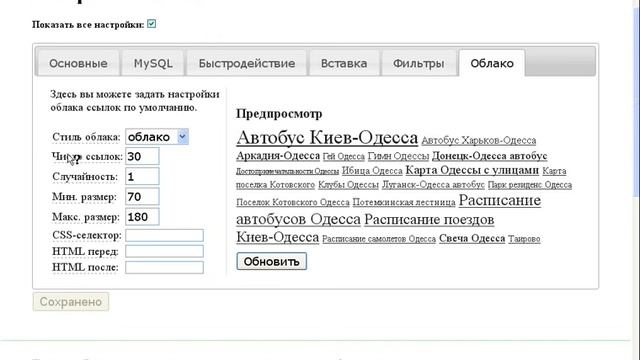Click the Гимн Одессы link

click(398, 156)
